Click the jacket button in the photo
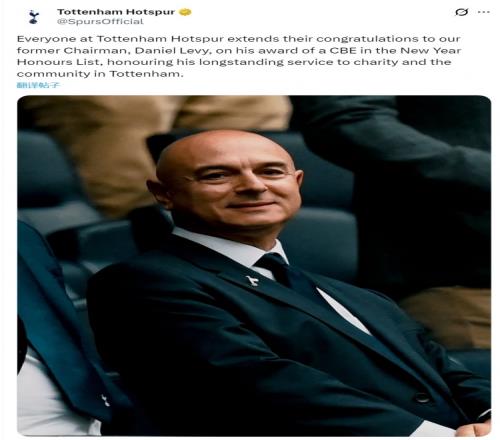Viewport: 500px width, 440px height. point(422,397)
